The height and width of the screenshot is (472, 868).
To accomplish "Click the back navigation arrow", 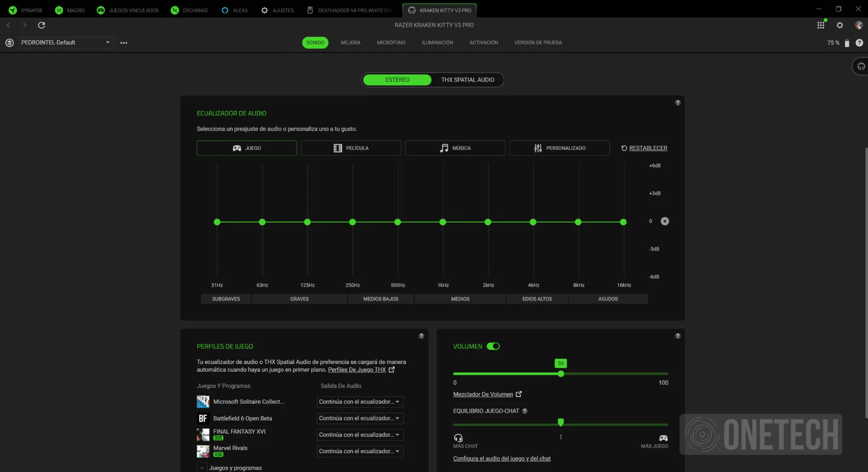I will [x=8, y=25].
